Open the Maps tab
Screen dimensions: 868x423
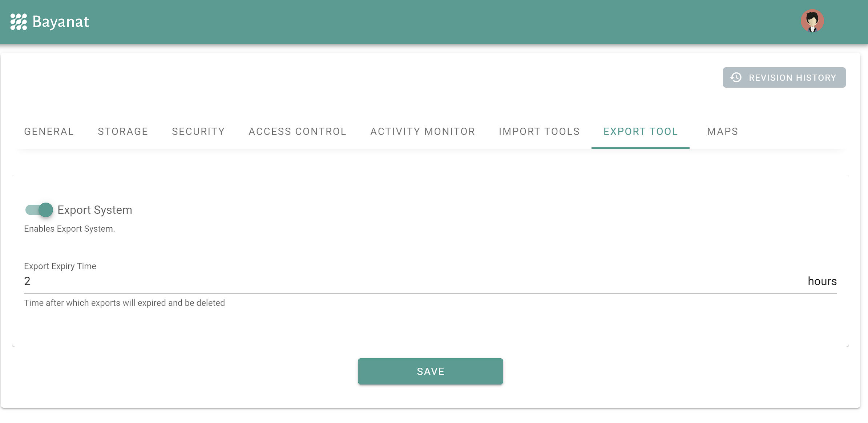point(722,131)
